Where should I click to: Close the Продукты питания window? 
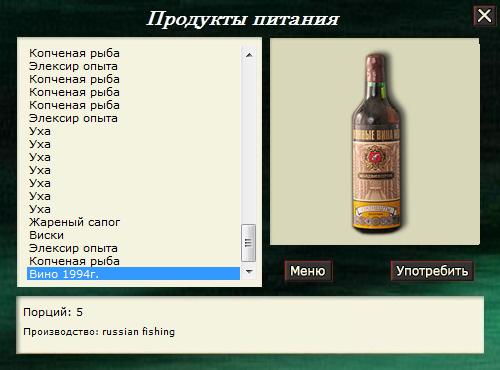click(484, 16)
